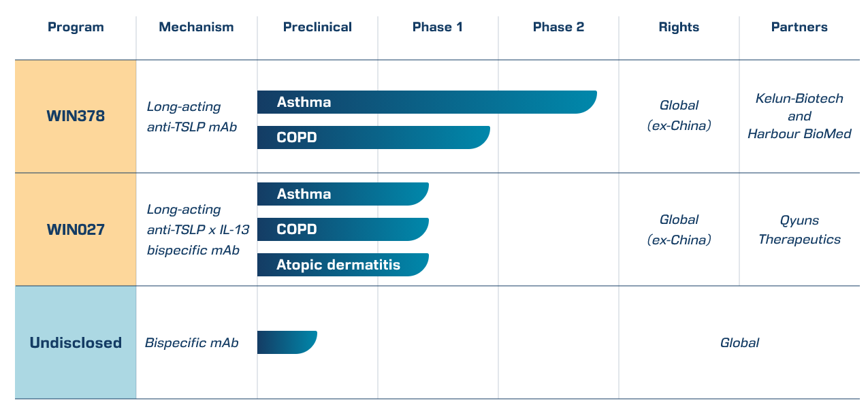The image size is (868, 405).
Task: Select the Bispecific mAb mechanism text
Action: point(191,342)
